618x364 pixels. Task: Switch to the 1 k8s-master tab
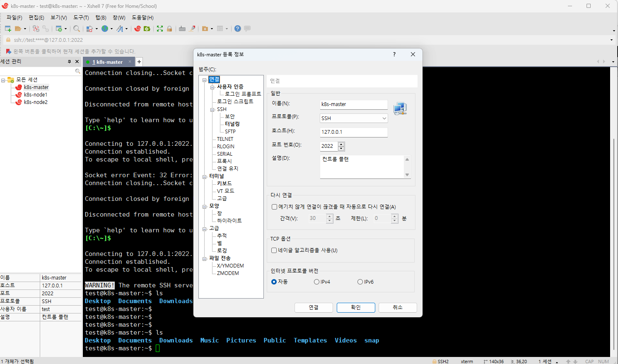pyautogui.click(x=108, y=62)
